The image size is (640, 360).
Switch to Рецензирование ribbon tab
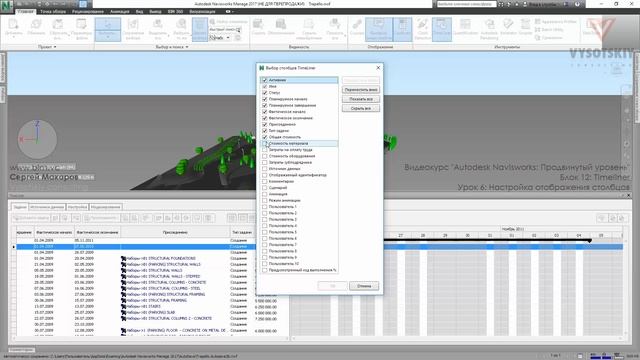pyautogui.click(x=88, y=11)
